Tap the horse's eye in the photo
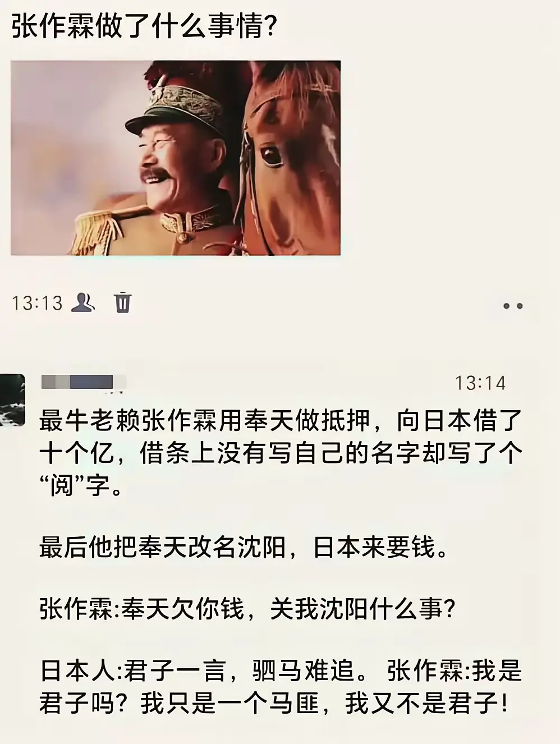Screen dimensions: 560x744 (272, 155)
